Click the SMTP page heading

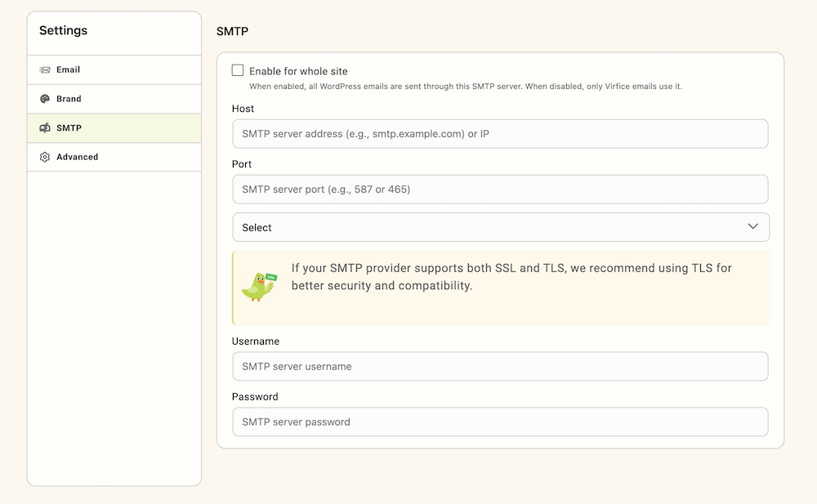[x=232, y=31]
